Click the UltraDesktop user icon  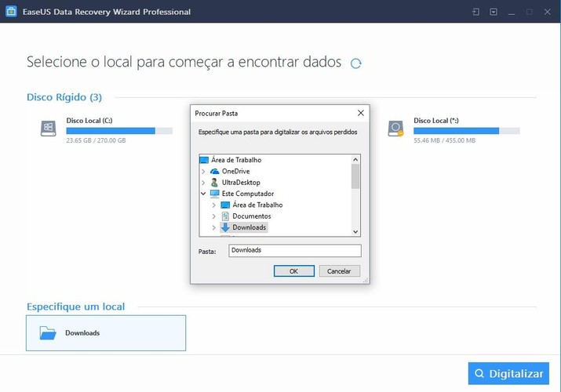[214, 182]
